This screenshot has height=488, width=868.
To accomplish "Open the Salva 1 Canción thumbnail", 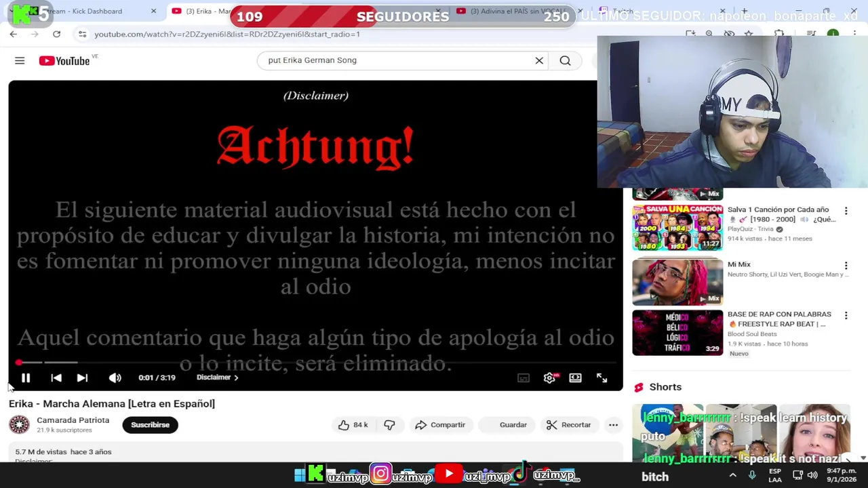I will [677, 228].
